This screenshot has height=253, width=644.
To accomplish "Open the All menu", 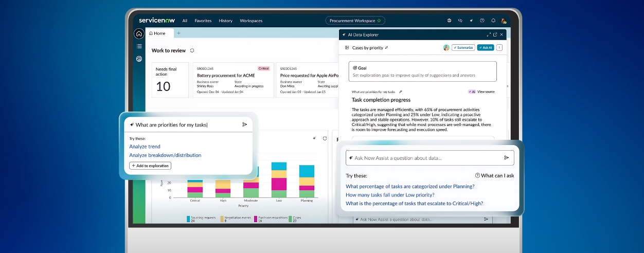I will pyautogui.click(x=185, y=21).
